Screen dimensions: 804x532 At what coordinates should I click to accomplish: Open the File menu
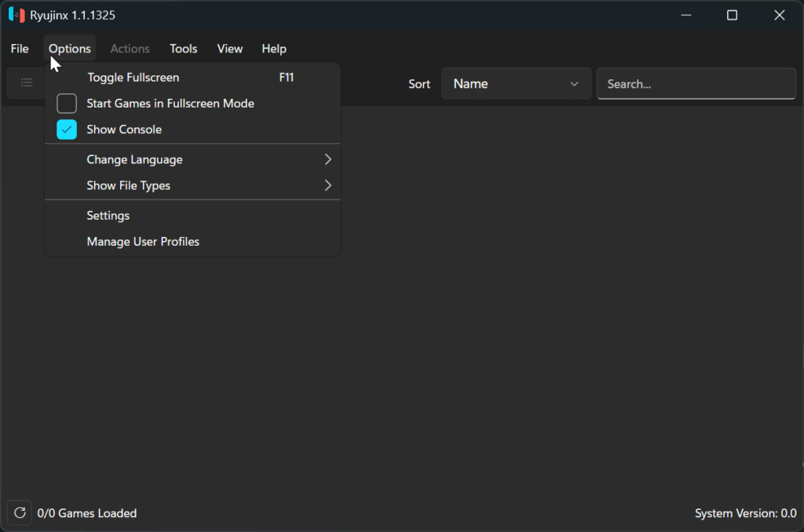point(20,49)
